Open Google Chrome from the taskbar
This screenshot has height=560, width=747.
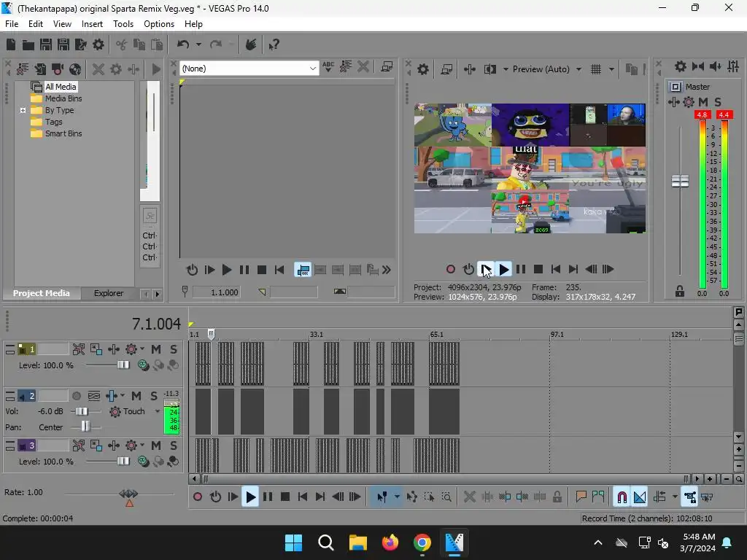[422, 542]
